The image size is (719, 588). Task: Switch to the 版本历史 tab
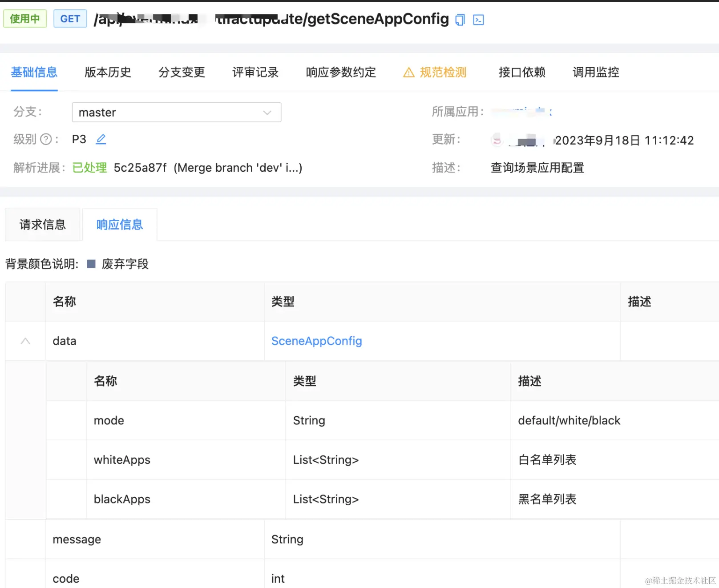coord(107,72)
